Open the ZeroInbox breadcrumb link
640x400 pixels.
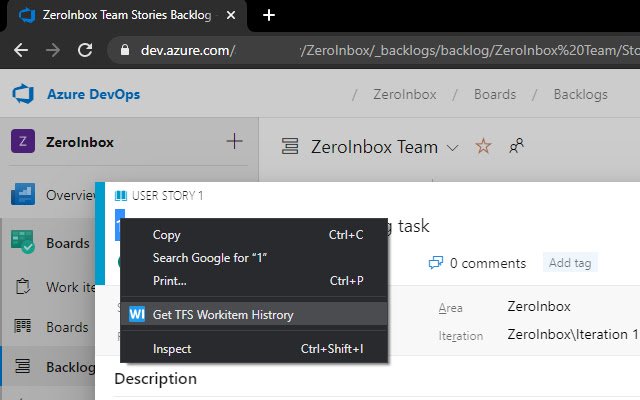404,94
